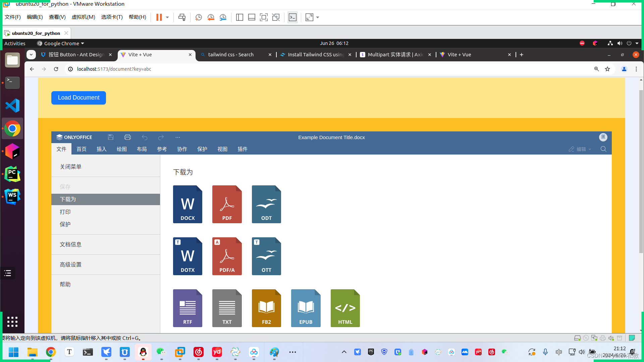Click the DOCX download format icon

point(187,204)
